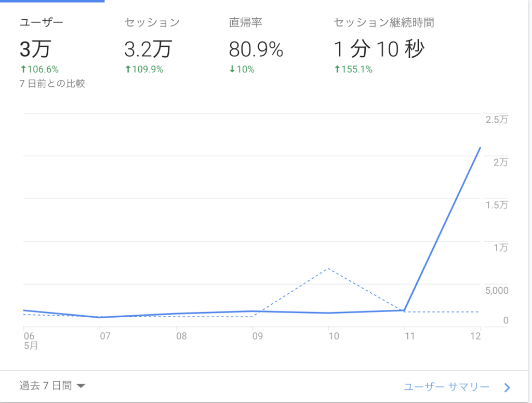Click the chevron arrow beside ユーザー サマリー
Image resolution: width=532 pixels, height=403 pixels.
507,387
